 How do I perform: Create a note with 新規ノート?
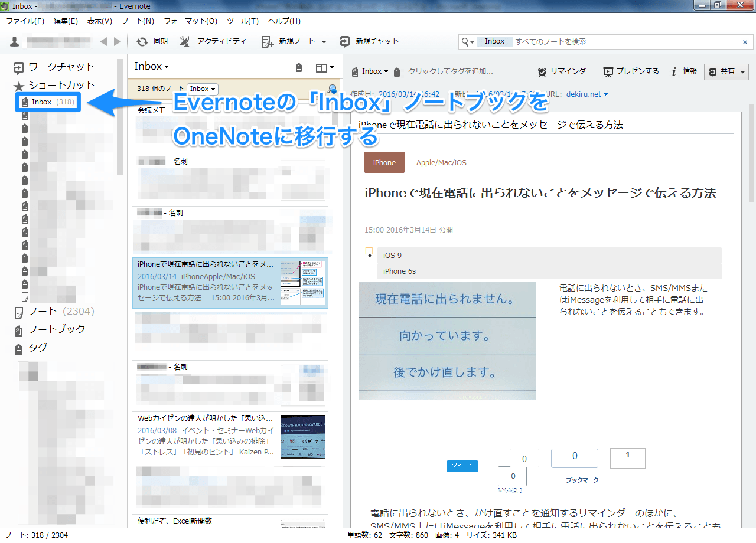tap(289, 41)
